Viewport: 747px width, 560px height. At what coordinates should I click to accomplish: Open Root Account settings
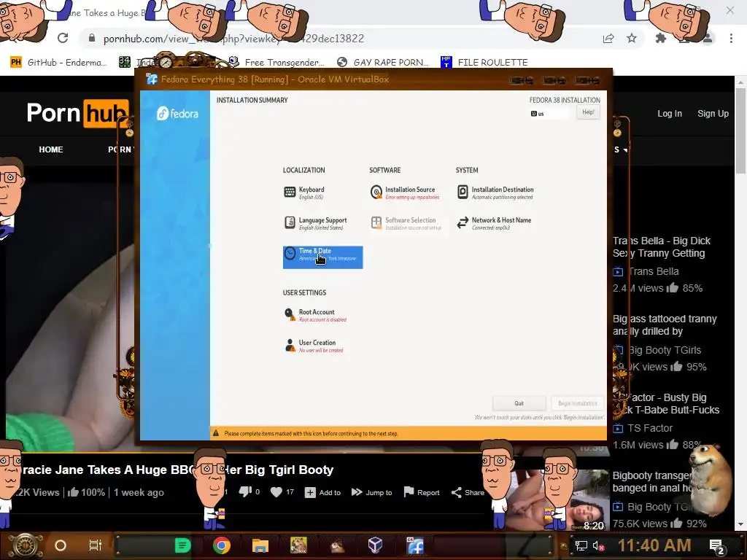click(315, 315)
